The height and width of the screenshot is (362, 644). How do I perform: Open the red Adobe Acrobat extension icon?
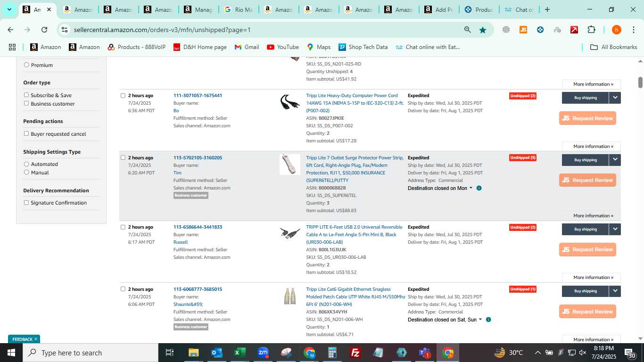[x=574, y=30]
